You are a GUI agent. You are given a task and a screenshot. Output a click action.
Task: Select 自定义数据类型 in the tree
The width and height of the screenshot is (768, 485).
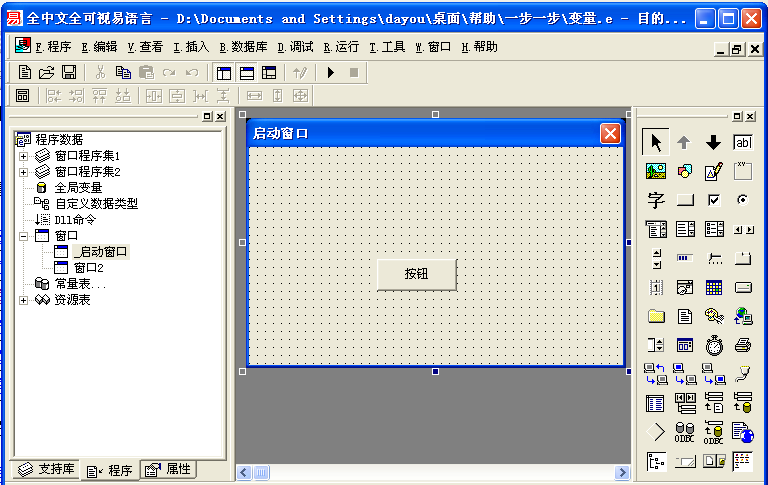click(x=96, y=204)
